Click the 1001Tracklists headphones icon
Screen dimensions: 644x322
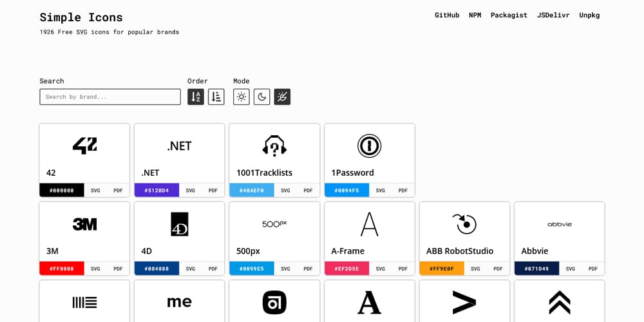point(274,146)
